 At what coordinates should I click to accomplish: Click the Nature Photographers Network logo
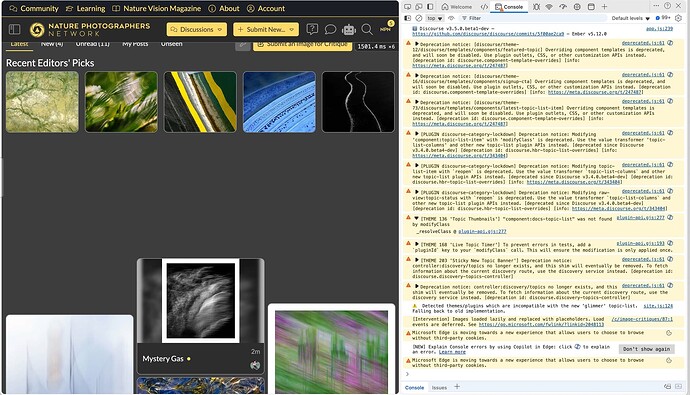pyautogui.click(x=90, y=29)
